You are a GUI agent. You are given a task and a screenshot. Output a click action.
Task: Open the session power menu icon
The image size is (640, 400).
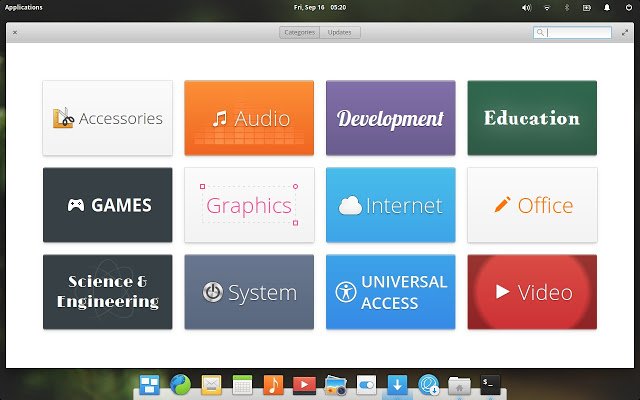(x=629, y=7)
